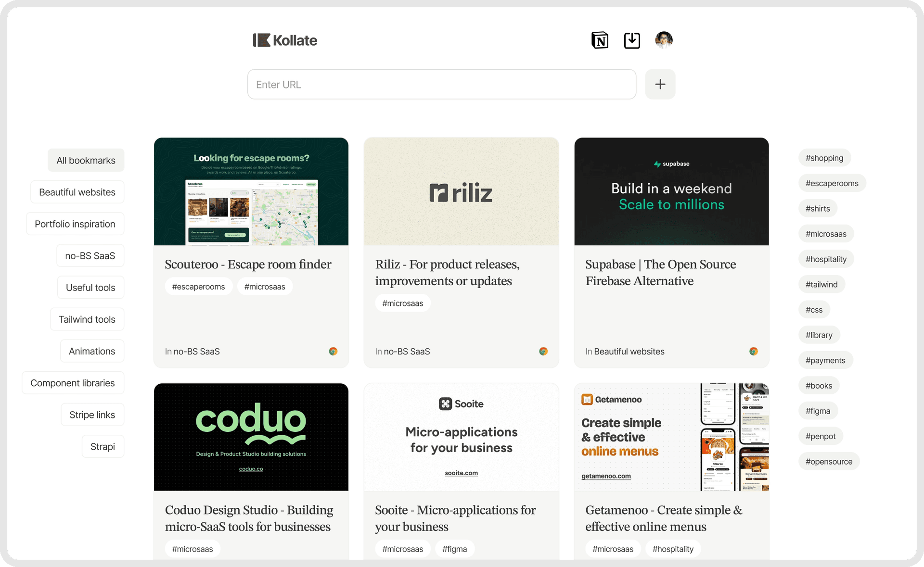Expand the Component libraries collection
The height and width of the screenshot is (567, 924).
73,382
